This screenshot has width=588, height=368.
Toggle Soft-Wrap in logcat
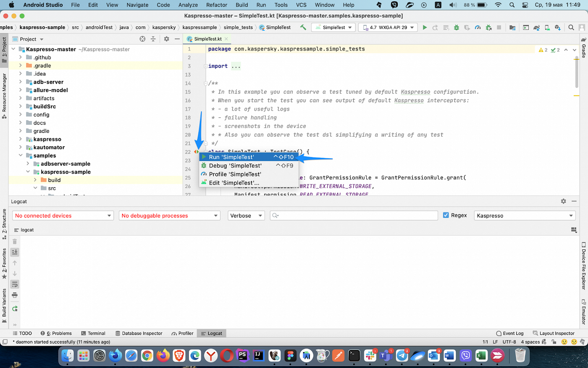(15, 284)
